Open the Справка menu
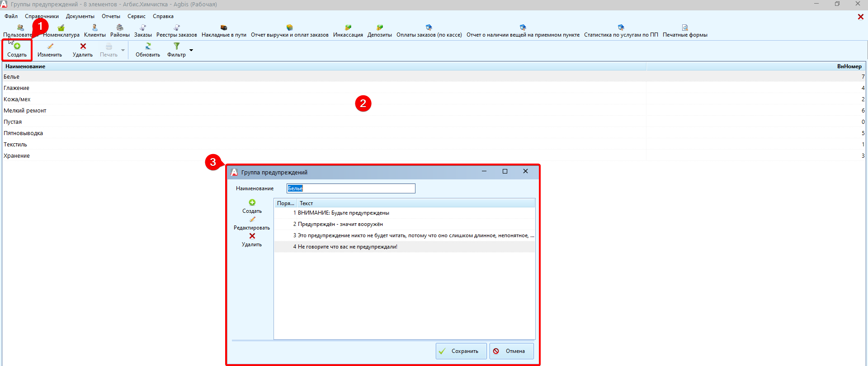The height and width of the screenshot is (366, 868). 163,16
